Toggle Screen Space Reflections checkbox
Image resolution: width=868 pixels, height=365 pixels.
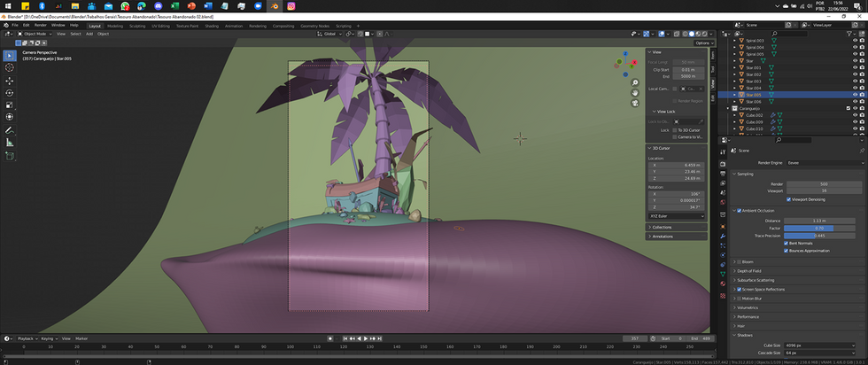coord(739,289)
